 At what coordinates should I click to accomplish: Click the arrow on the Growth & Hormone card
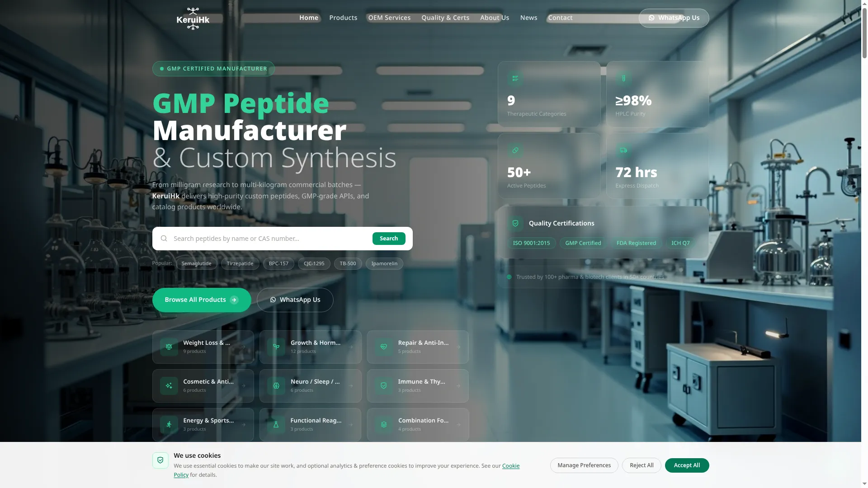click(x=351, y=347)
